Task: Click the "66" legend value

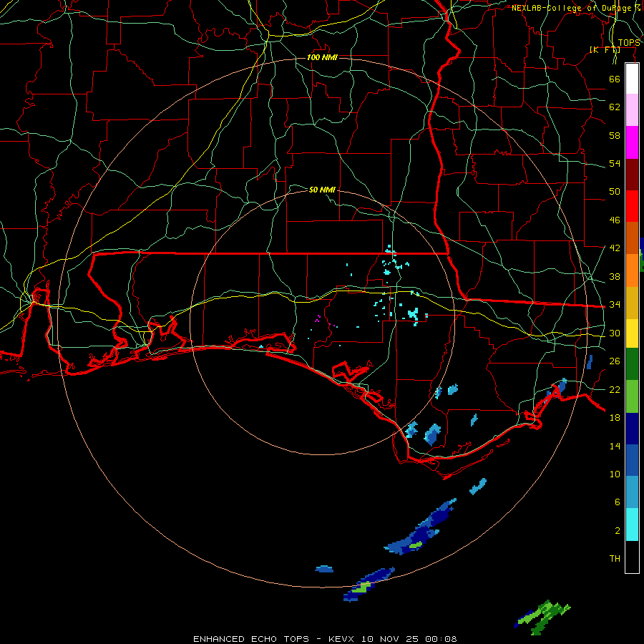Action: point(615,79)
